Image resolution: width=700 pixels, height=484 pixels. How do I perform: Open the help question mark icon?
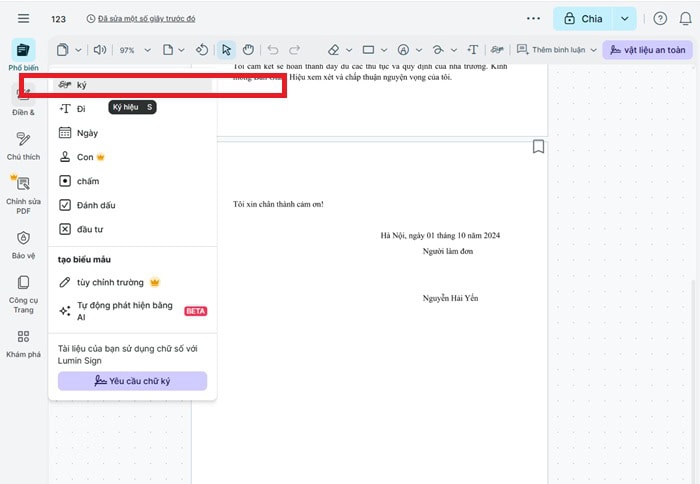[x=660, y=19]
